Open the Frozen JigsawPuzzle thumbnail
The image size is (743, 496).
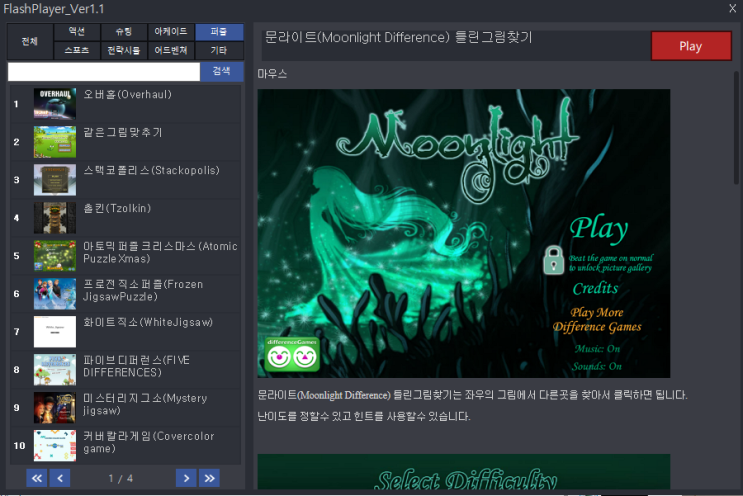[x=55, y=294]
